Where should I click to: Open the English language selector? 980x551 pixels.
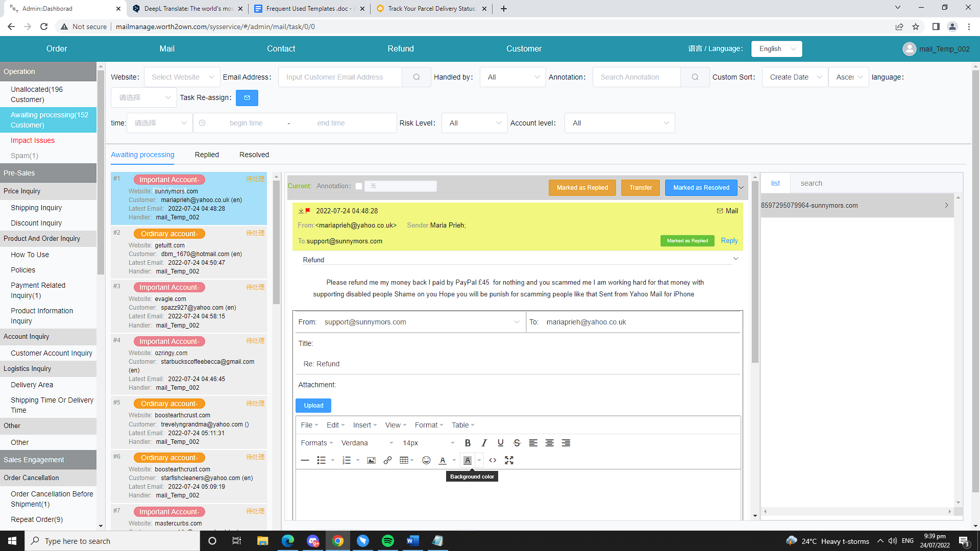tap(776, 49)
